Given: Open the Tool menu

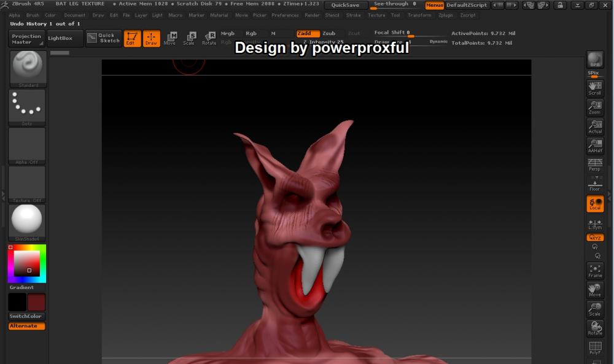Looking at the screenshot, I should tap(395, 15).
